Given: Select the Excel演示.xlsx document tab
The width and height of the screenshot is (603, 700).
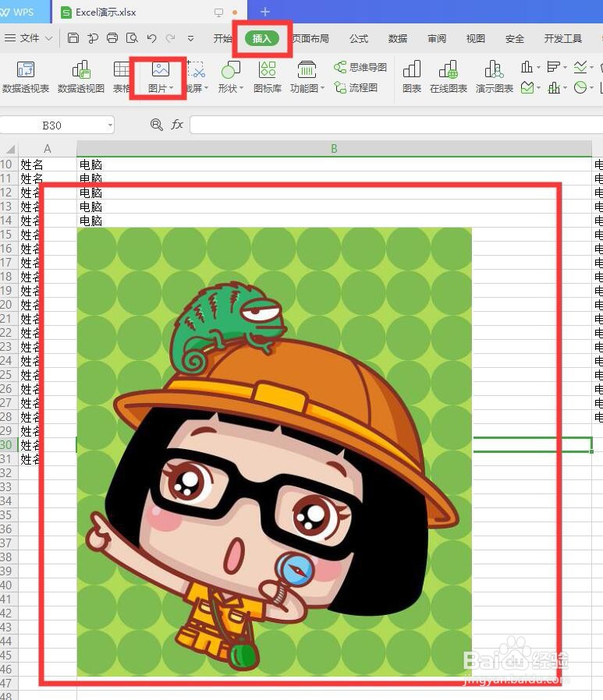Looking at the screenshot, I should 150,12.
